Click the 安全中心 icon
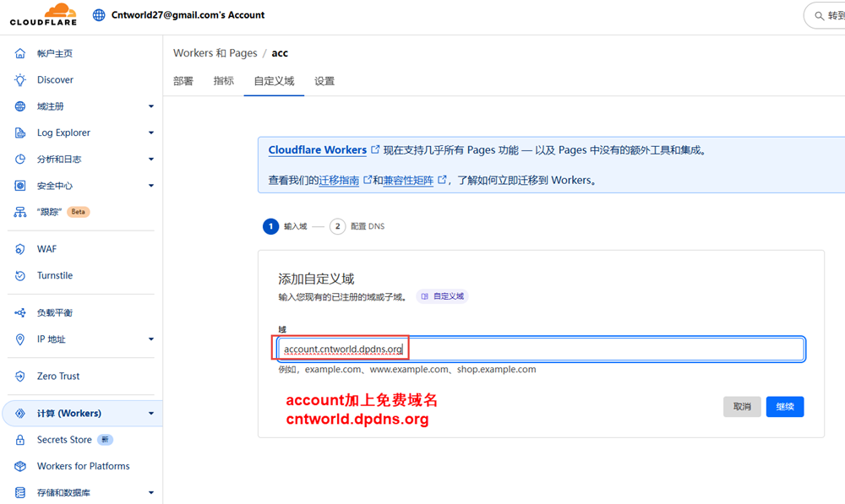The height and width of the screenshot is (504, 845). coord(20,186)
